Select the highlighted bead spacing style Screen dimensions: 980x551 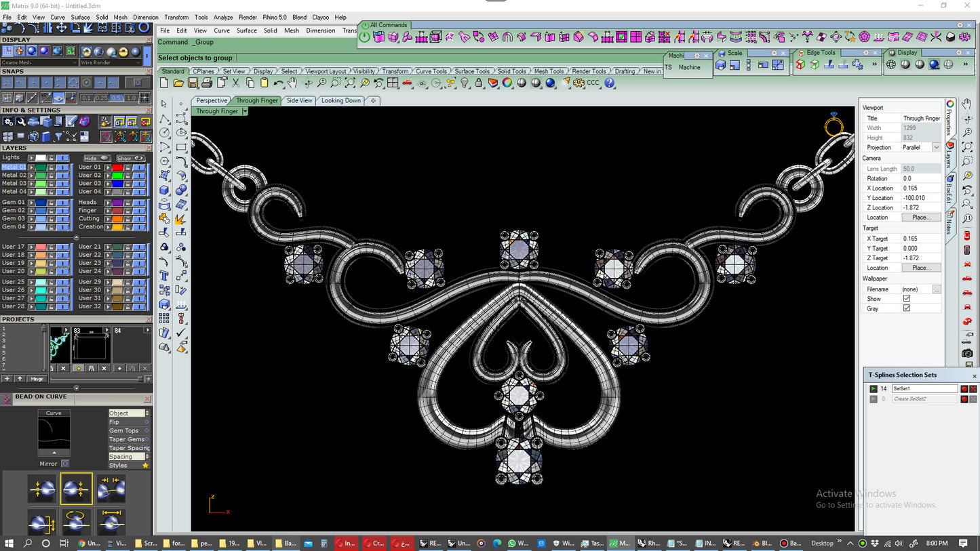click(76, 488)
